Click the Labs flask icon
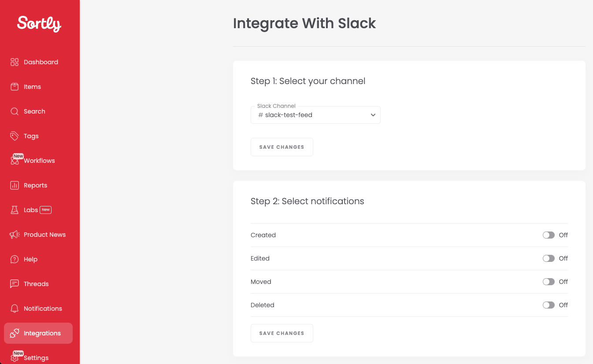 click(x=15, y=210)
